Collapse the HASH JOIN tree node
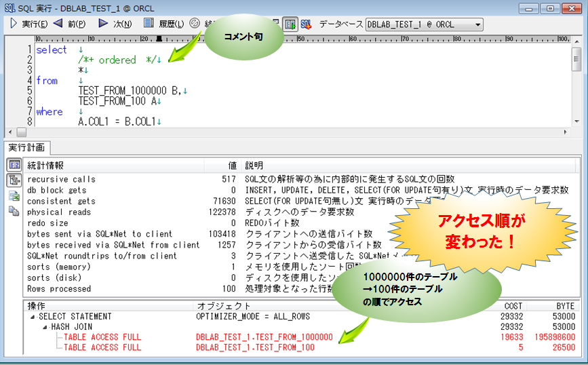Screen dimensions: 588x365 coord(45,327)
